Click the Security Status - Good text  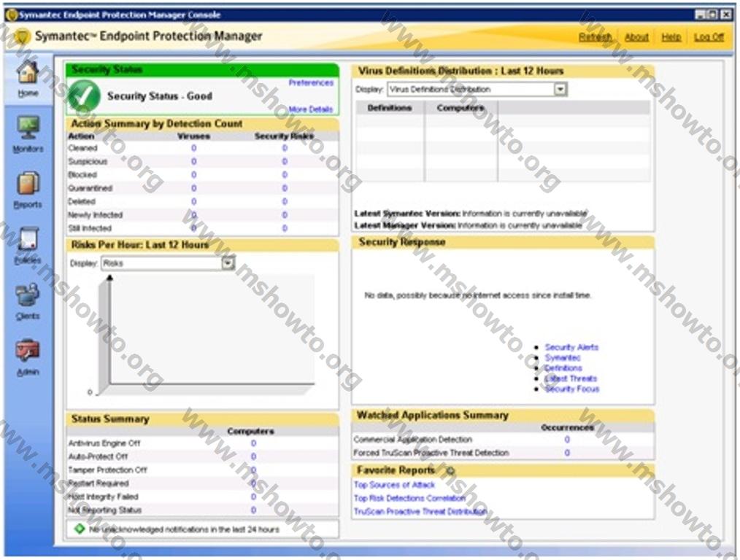(x=160, y=96)
